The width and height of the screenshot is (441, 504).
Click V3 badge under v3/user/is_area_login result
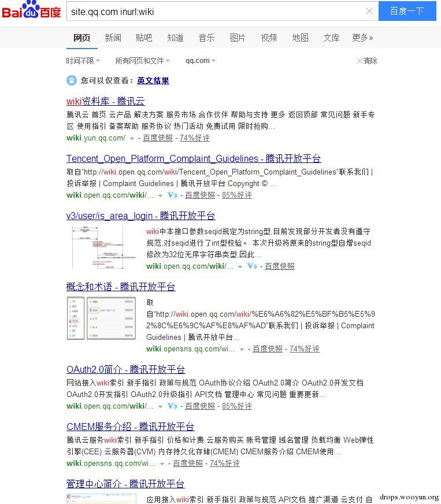coord(251,266)
